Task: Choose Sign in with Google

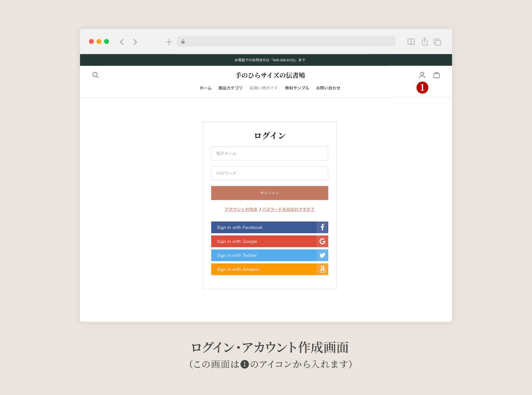Action: click(x=270, y=241)
